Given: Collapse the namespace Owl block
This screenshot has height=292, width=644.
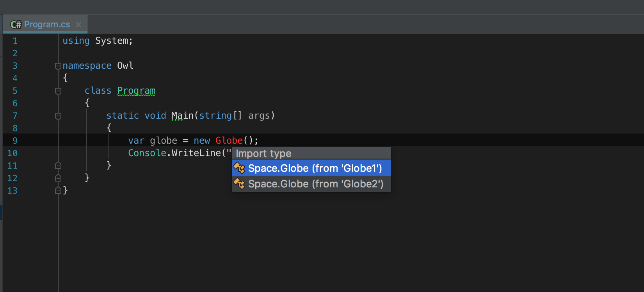Looking at the screenshot, I should 58,66.
